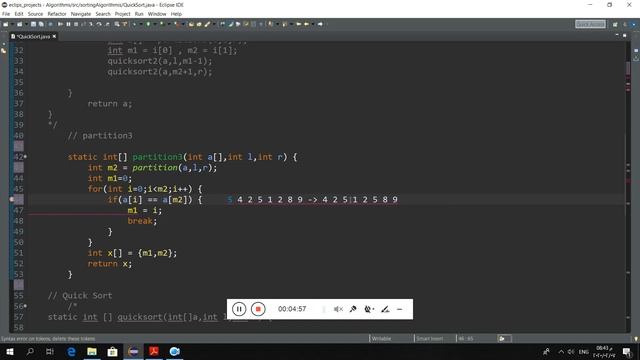Click the Forward navigation arrow icon
Image resolution: width=640 pixels, height=360 pixels.
pyautogui.click(x=320, y=24)
